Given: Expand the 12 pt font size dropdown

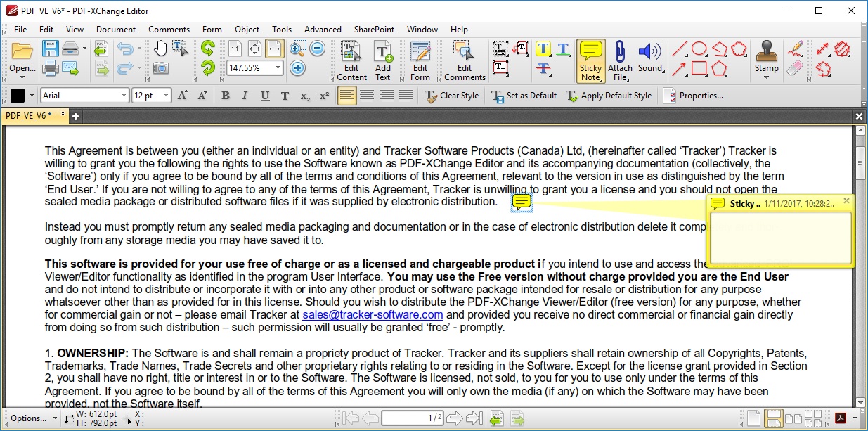Looking at the screenshot, I should pyautogui.click(x=167, y=95).
